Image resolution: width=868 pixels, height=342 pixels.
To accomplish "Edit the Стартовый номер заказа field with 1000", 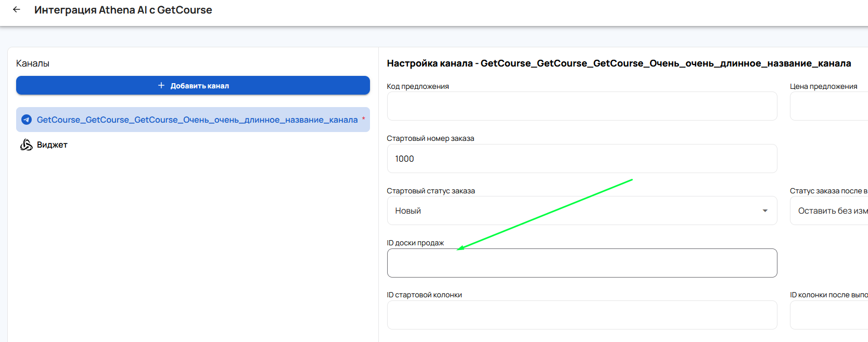I will pos(582,159).
